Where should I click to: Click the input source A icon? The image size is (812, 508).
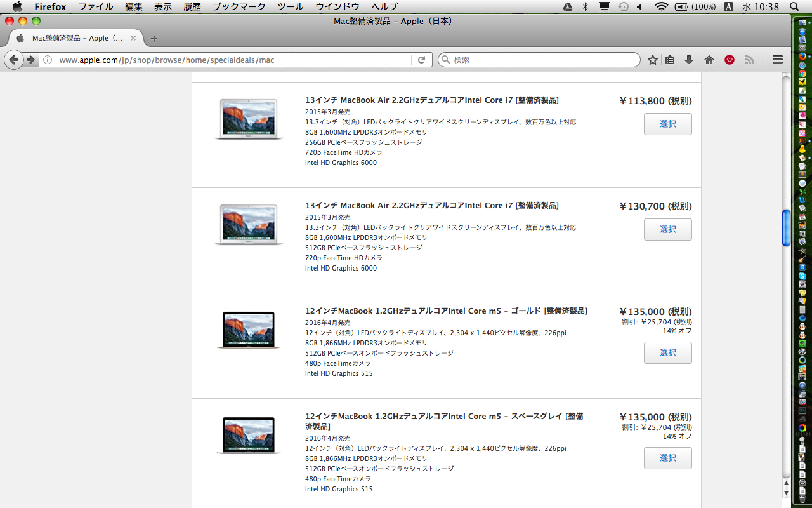click(728, 6)
